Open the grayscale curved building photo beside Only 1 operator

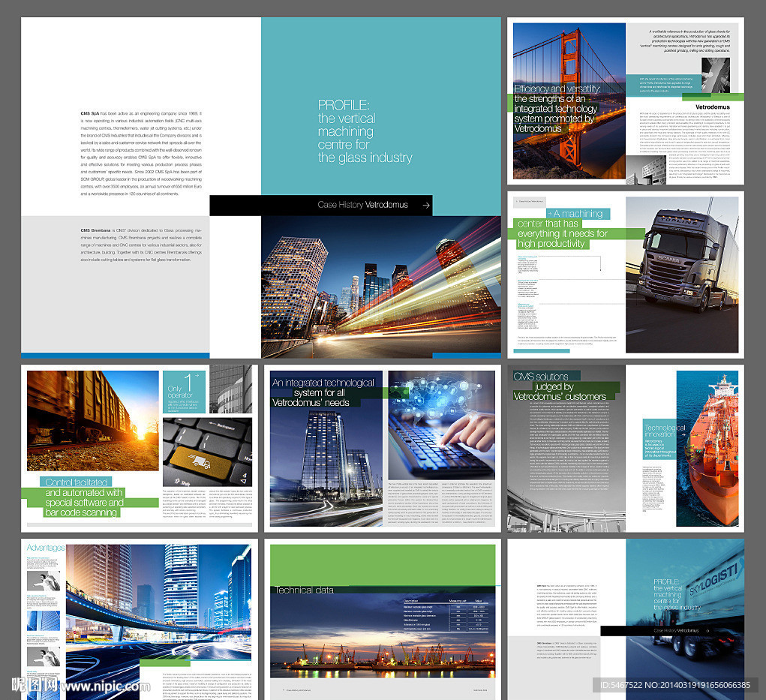230,389
